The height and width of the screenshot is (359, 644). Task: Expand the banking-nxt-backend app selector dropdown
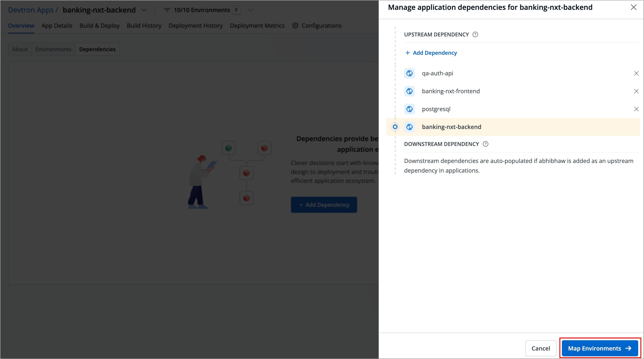[x=144, y=10]
